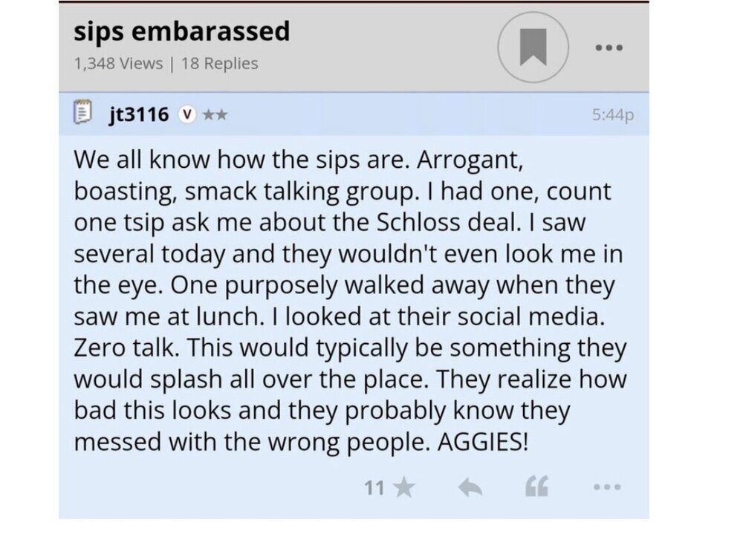The height and width of the screenshot is (560, 743).
Task: Click the 1,348 Views count
Action: click(117, 64)
